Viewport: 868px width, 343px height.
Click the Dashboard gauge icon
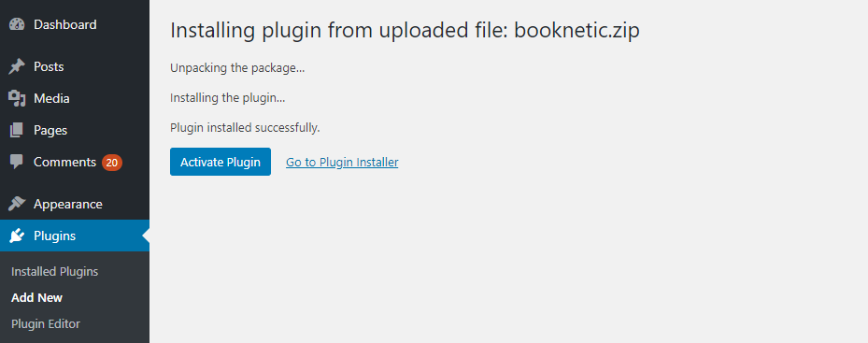[x=17, y=24]
